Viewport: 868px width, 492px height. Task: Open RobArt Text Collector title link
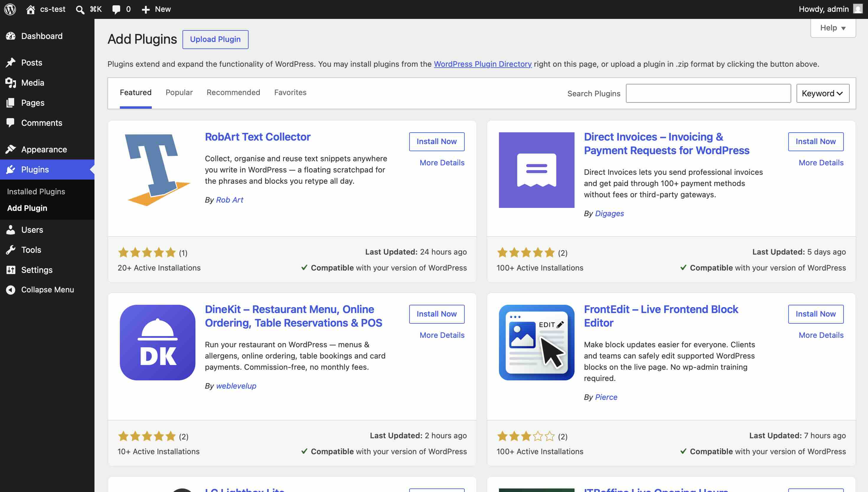[257, 137]
